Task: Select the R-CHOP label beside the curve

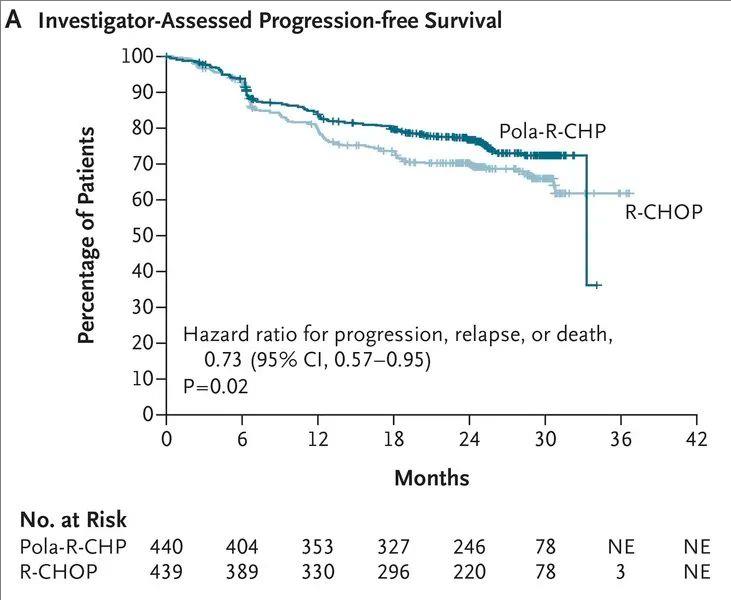Action: pos(665,212)
